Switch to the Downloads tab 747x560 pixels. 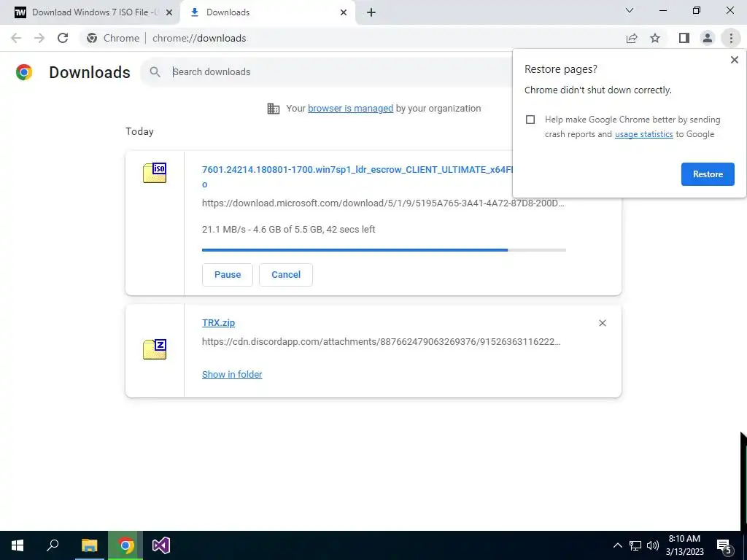point(267,12)
